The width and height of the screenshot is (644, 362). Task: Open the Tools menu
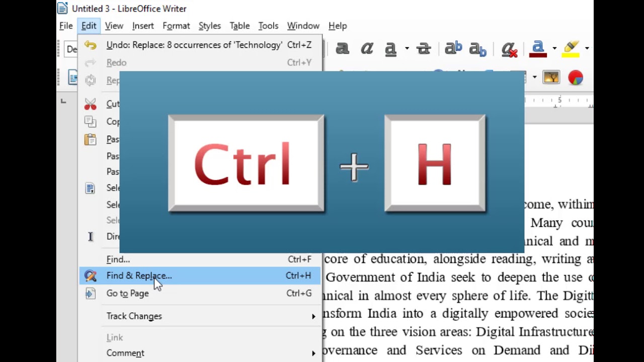tap(268, 26)
